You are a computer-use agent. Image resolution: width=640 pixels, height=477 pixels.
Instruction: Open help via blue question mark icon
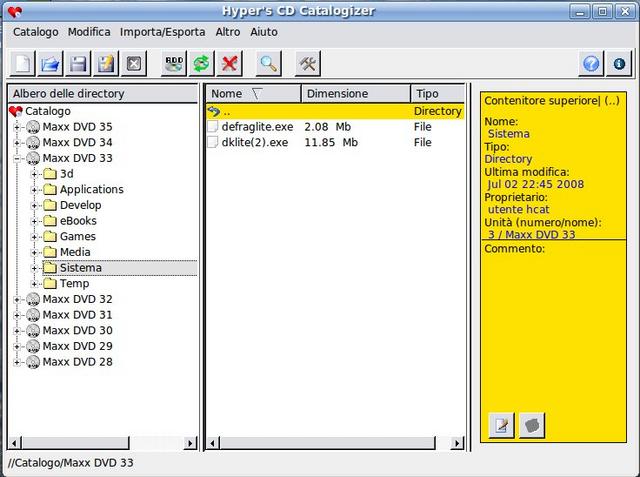click(x=591, y=64)
